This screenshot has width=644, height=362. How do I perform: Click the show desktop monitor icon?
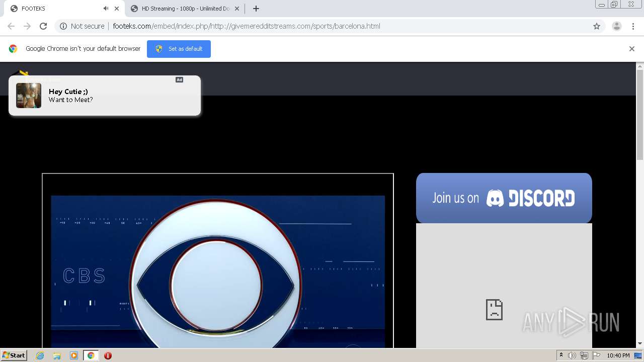tap(638, 355)
